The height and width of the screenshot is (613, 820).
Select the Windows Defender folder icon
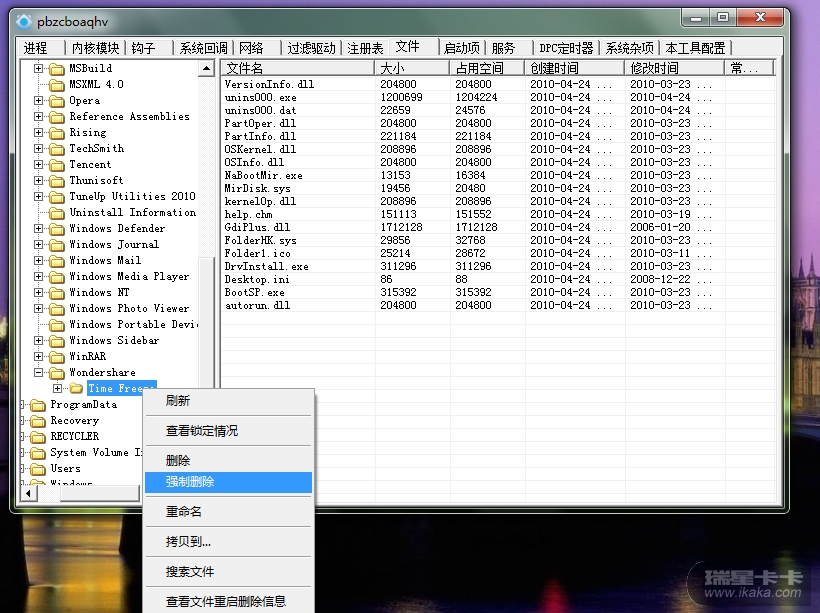57,229
